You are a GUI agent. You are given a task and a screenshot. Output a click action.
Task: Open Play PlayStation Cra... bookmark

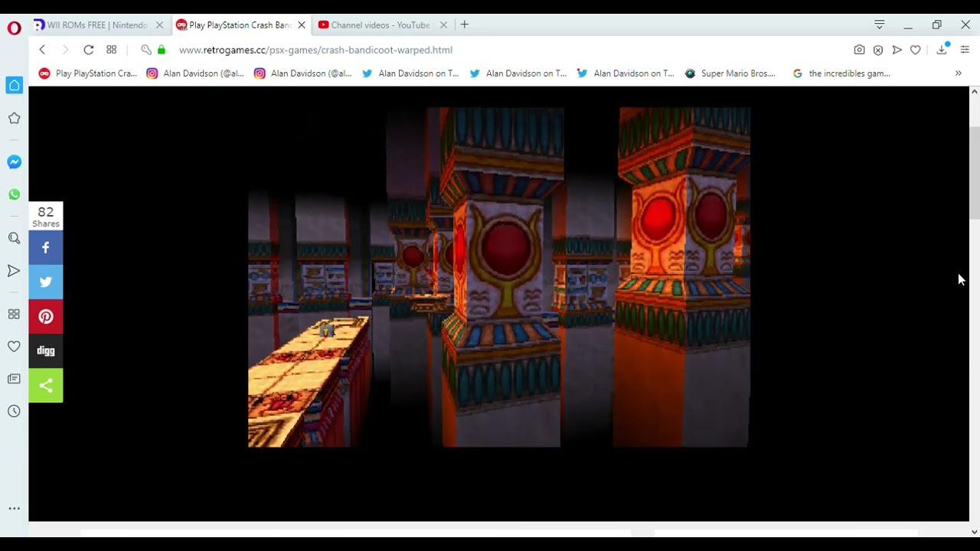click(88, 73)
